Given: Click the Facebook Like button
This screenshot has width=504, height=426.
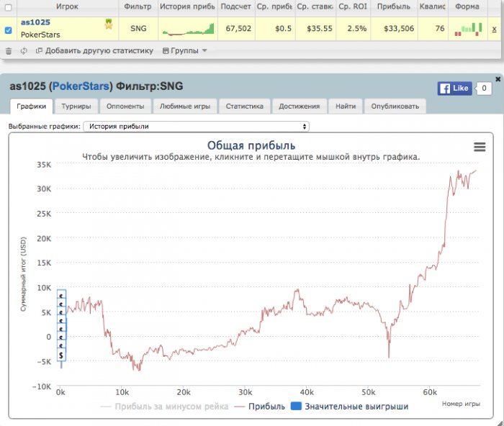Looking at the screenshot, I should click(454, 89).
